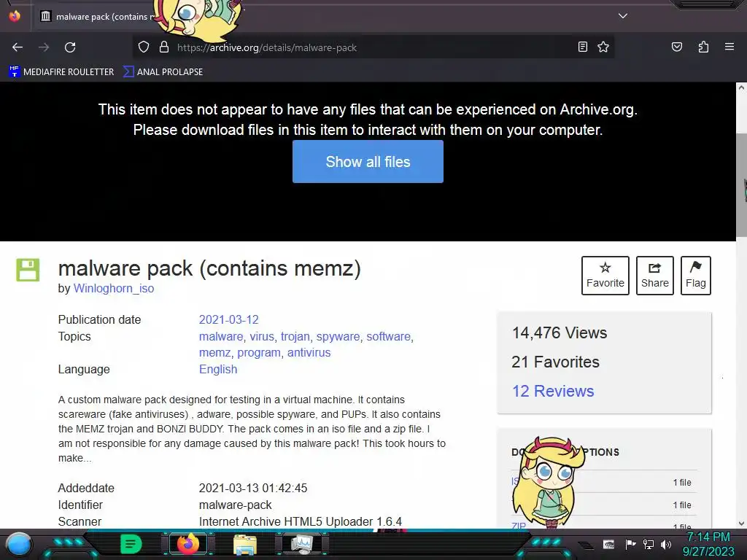The height and width of the screenshot is (560, 747).
Task: Click the 14,476 Views statistic
Action: pos(560,332)
